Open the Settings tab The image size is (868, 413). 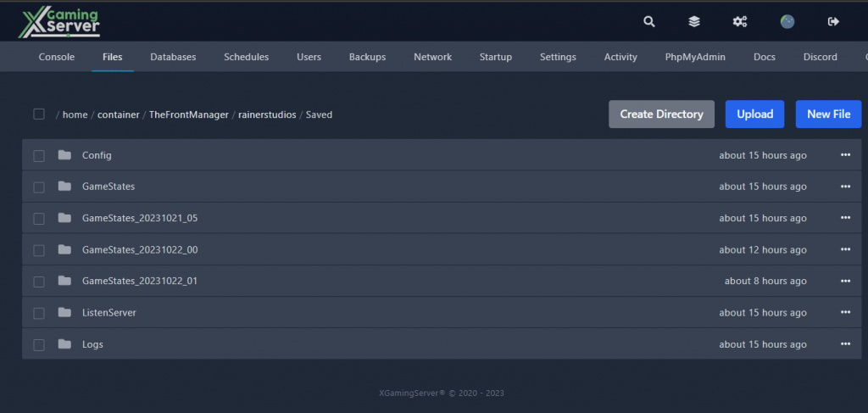558,57
